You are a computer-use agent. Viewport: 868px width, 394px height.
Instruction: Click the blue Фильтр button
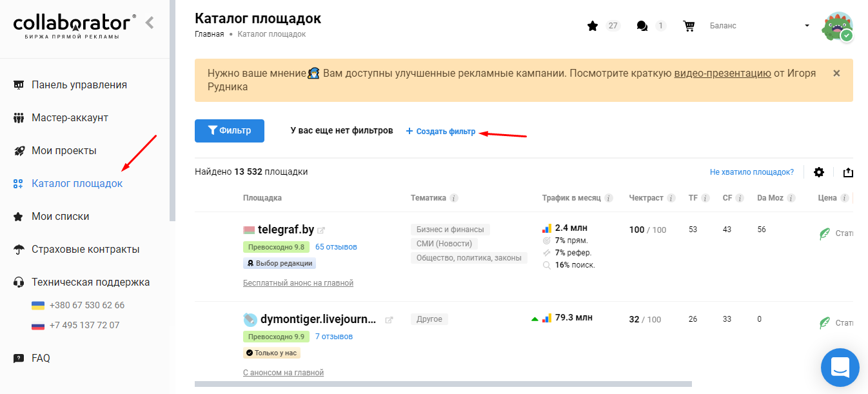point(230,131)
